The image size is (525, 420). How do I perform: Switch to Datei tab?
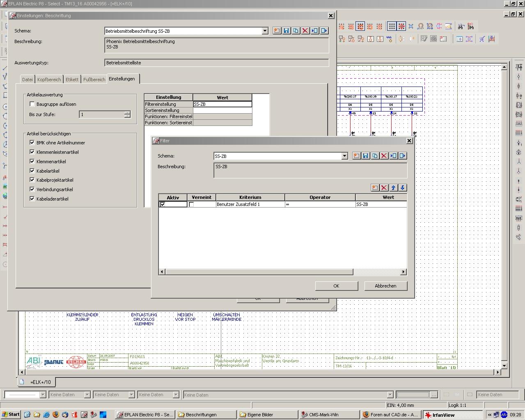(28, 80)
